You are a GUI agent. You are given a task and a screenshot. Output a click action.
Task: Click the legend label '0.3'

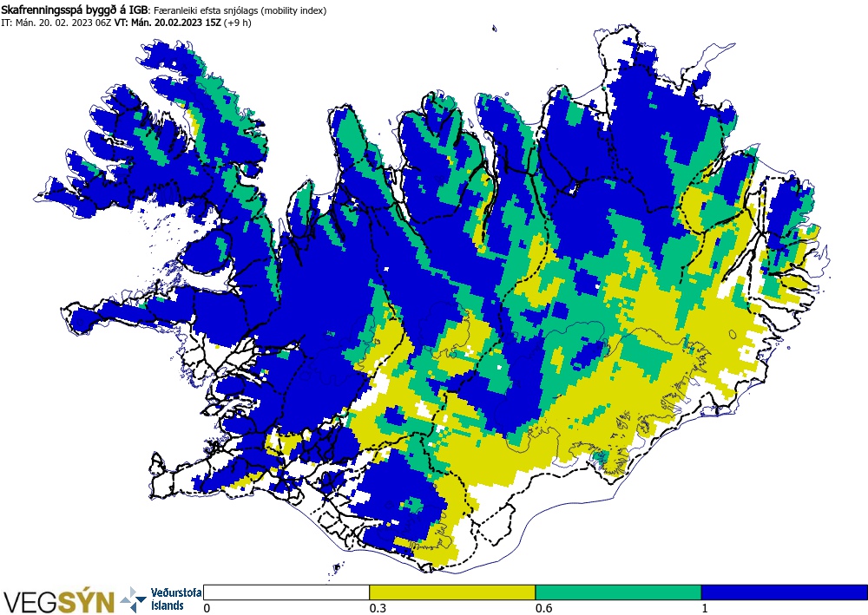(x=378, y=608)
